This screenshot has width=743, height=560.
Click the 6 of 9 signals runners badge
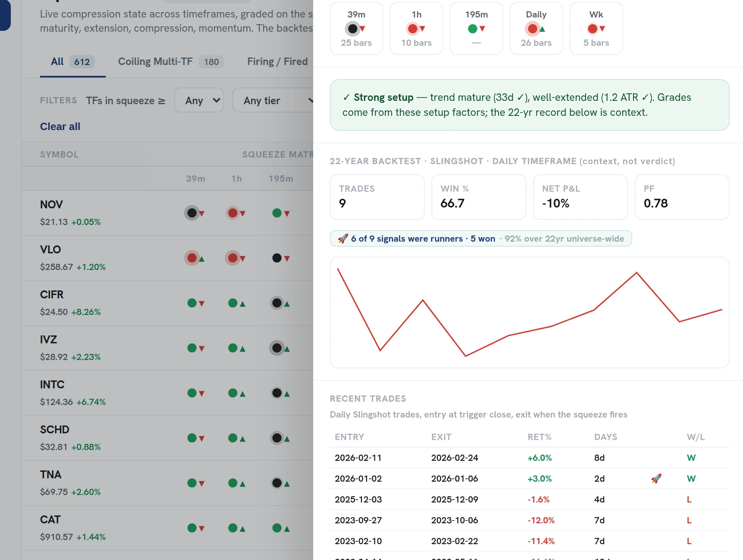(x=481, y=238)
